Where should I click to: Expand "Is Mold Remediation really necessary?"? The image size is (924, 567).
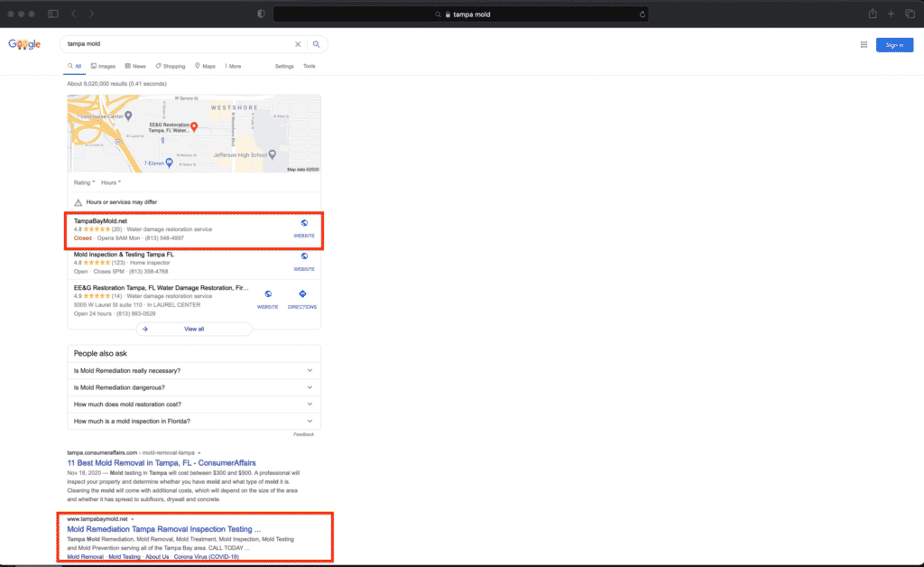tap(194, 371)
